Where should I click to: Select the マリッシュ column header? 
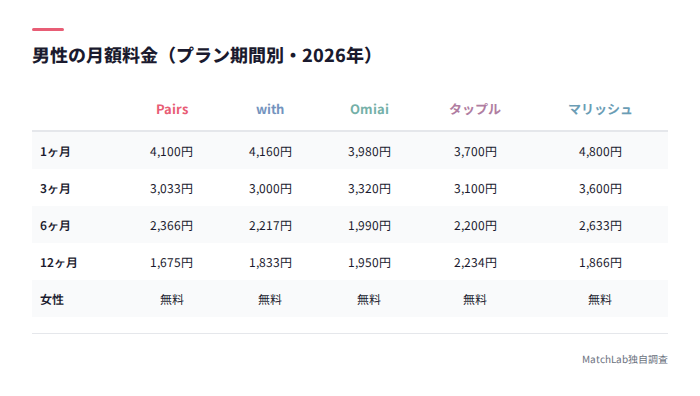point(600,109)
